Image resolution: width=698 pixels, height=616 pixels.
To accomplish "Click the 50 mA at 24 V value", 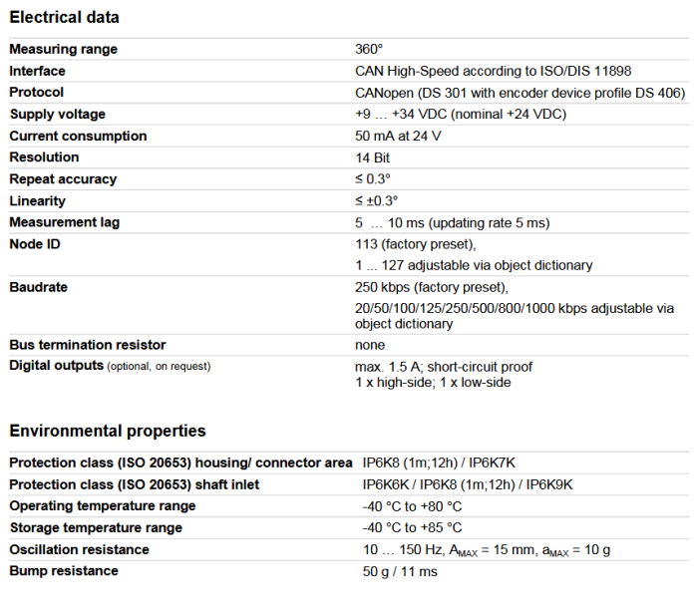I will pyautogui.click(x=398, y=136).
